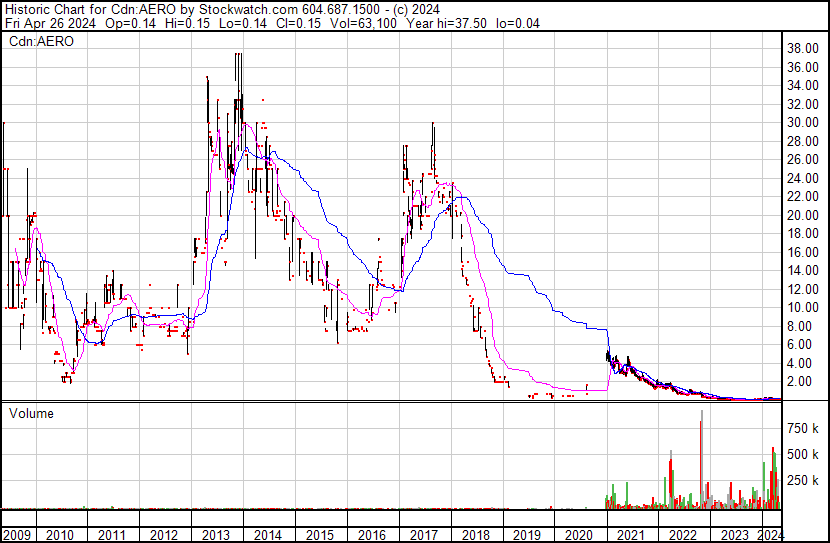Click the Stockwatch.com title text
The height and width of the screenshot is (543, 830).
click(x=248, y=10)
